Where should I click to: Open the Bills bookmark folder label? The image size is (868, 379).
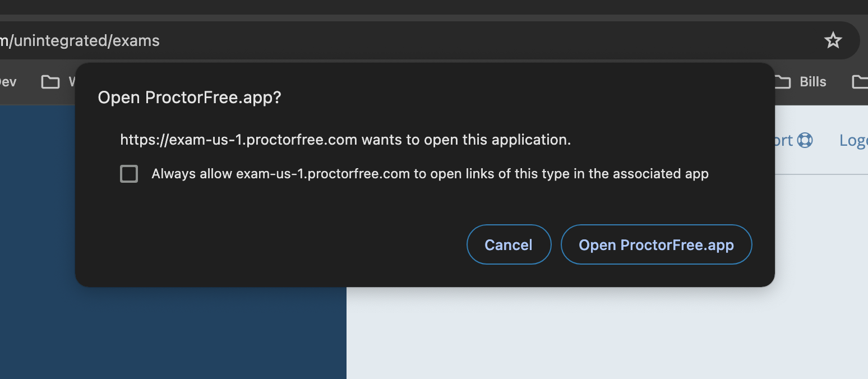(x=812, y=82)
